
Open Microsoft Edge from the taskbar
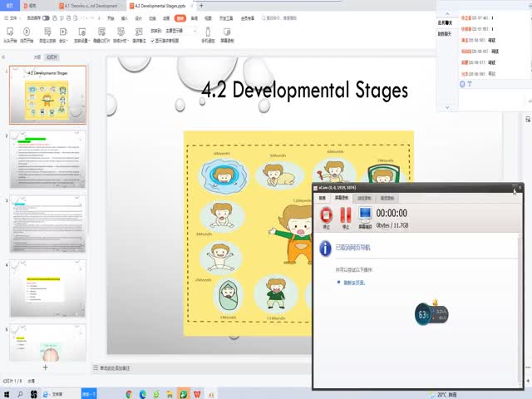pos(143,394)
